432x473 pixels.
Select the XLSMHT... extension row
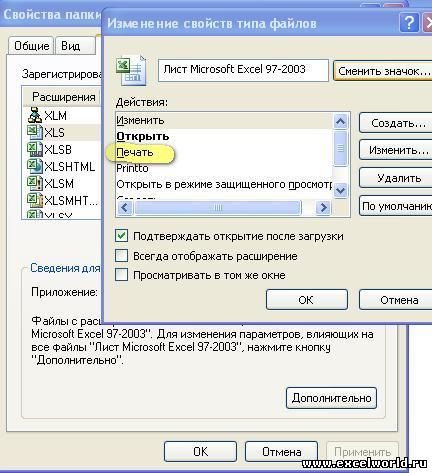pyautogui.click(x=63, y=200)
